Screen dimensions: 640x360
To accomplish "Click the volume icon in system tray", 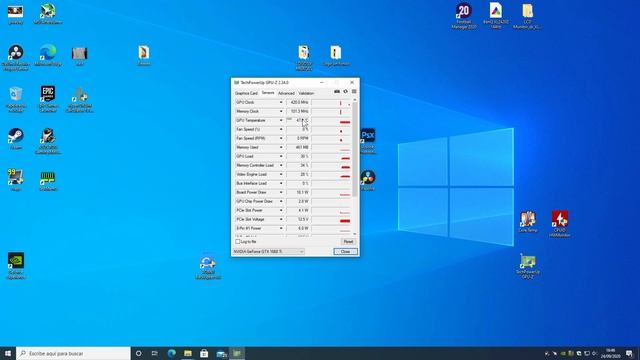I will (x=595, y=353).
